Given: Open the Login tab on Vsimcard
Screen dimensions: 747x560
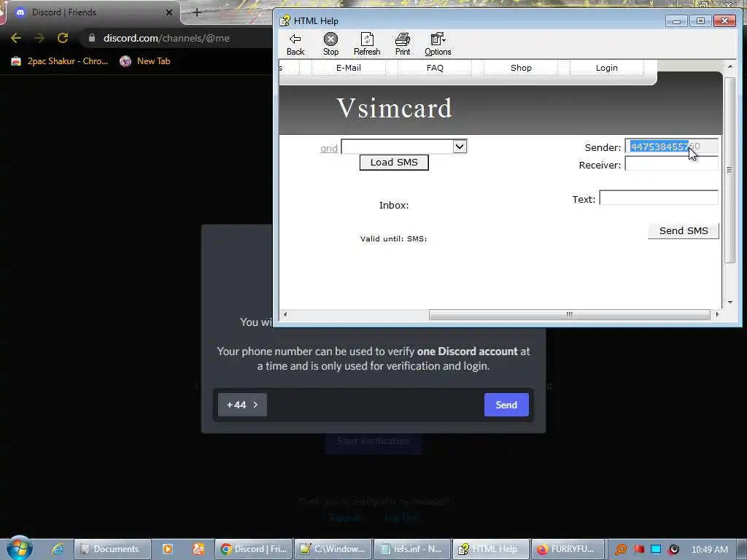Looking at the screenshot, I should pos(606,68).
